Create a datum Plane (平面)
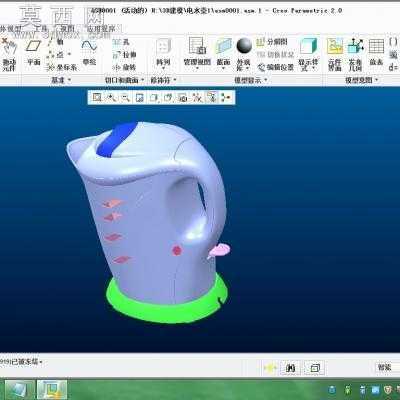The width and height of the screenshot is (400, 400). coord(34,53)
